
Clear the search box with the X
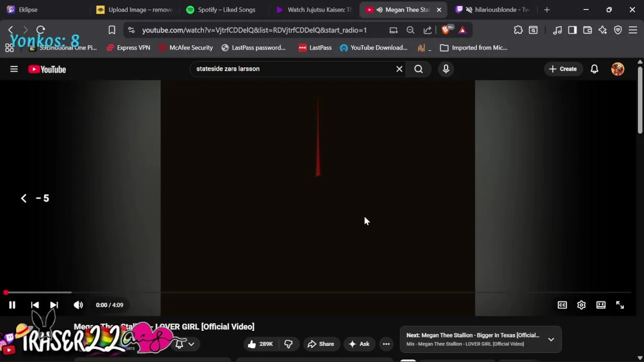click(399, 69)
